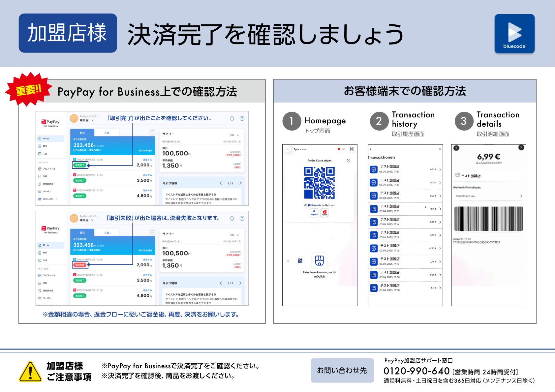Open the 東京店 store dropdown in the 取引完了 screenshot

(87, 120)
